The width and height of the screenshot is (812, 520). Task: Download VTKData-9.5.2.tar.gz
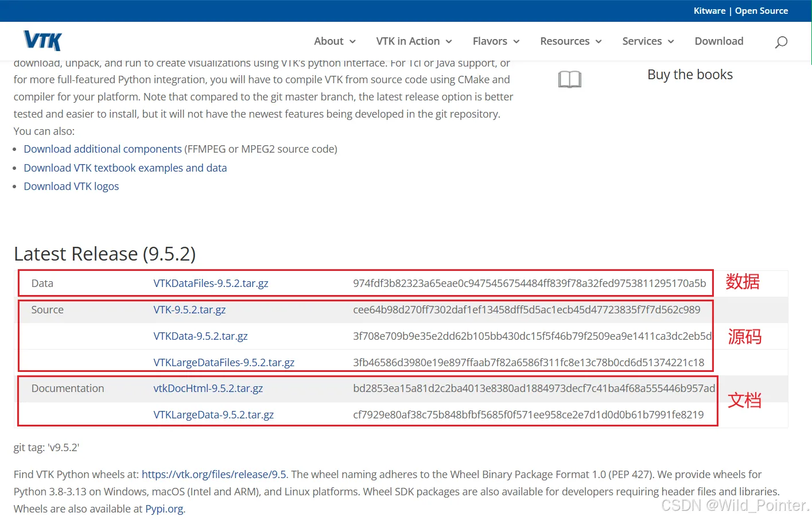click(x=200, y=336)
